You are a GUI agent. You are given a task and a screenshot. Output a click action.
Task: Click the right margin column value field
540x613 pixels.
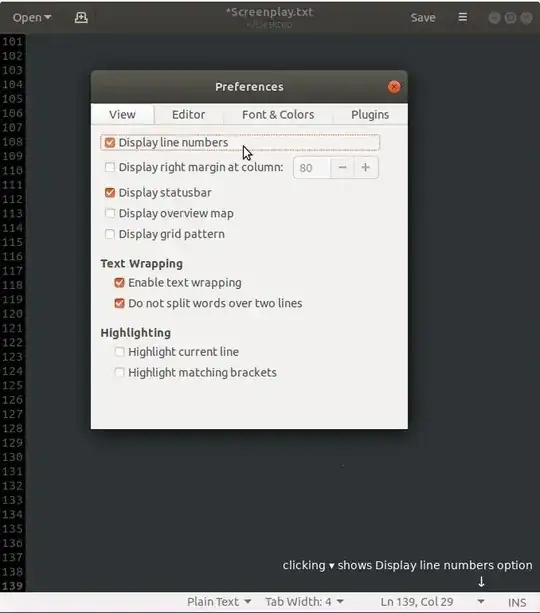click(x=312, y=168)
